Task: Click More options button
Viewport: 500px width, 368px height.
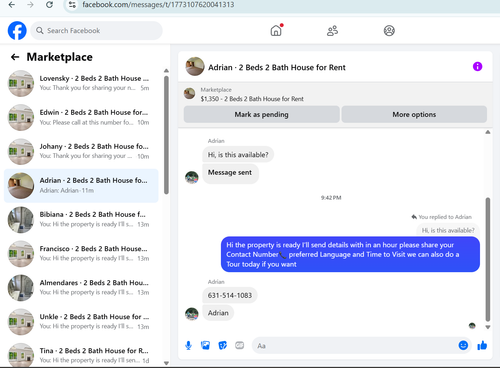Action: coord(414,114)
